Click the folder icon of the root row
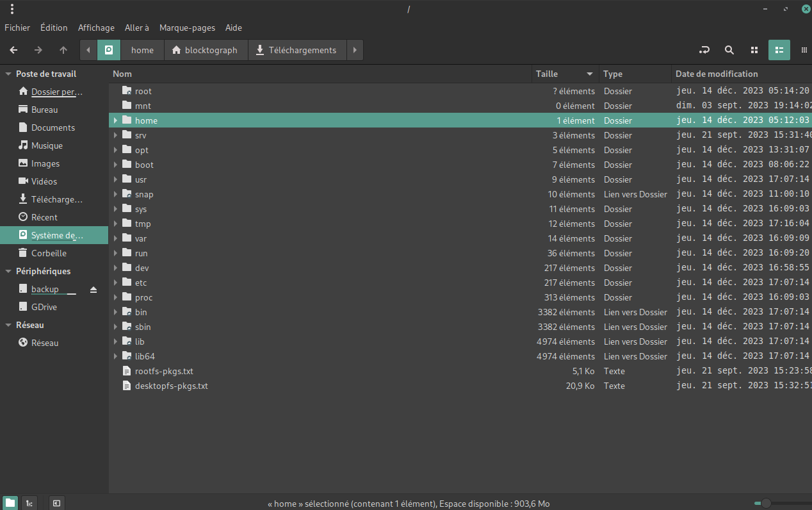 [127, 91]
